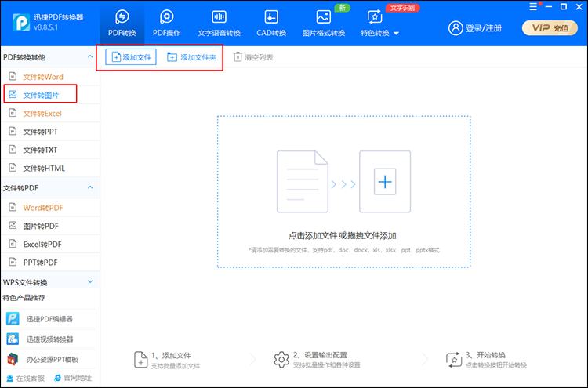Expand the 特色转换 dropdown arrow

(x=396, y=34)
